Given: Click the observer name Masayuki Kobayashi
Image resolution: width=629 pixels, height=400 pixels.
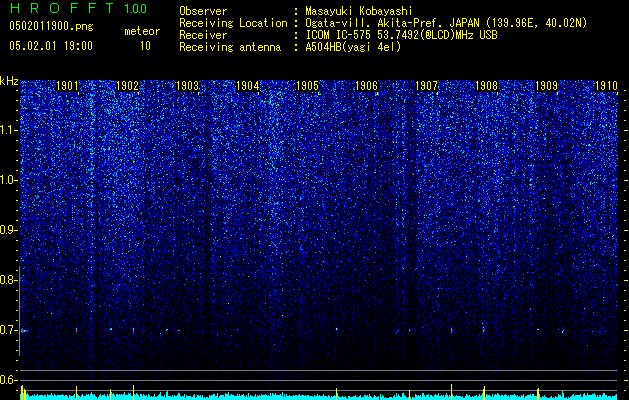Looking at the screenshot, I should [x=359, y=12].
